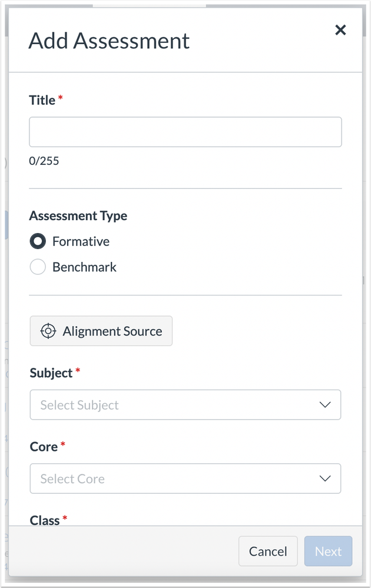The image size is (371, 588).
Task: Click the Benchmark text label
Action: [x=84, y=267]
